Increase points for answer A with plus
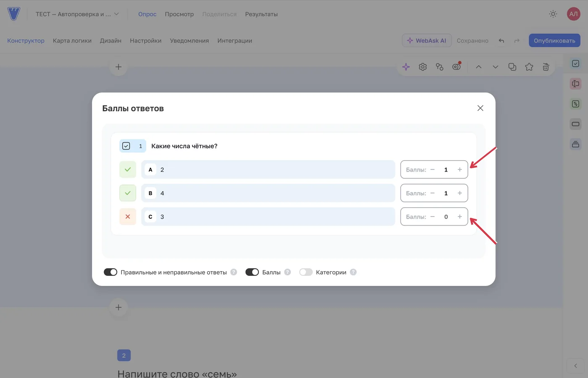588x378 pixels. click(x=460, y=169)
